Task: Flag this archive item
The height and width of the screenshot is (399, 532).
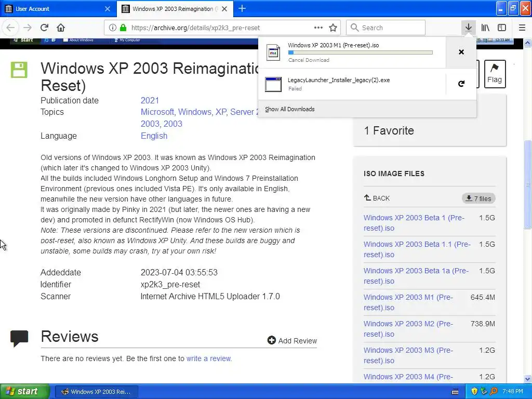Action: pyautogui.click(x=495, y=74)
